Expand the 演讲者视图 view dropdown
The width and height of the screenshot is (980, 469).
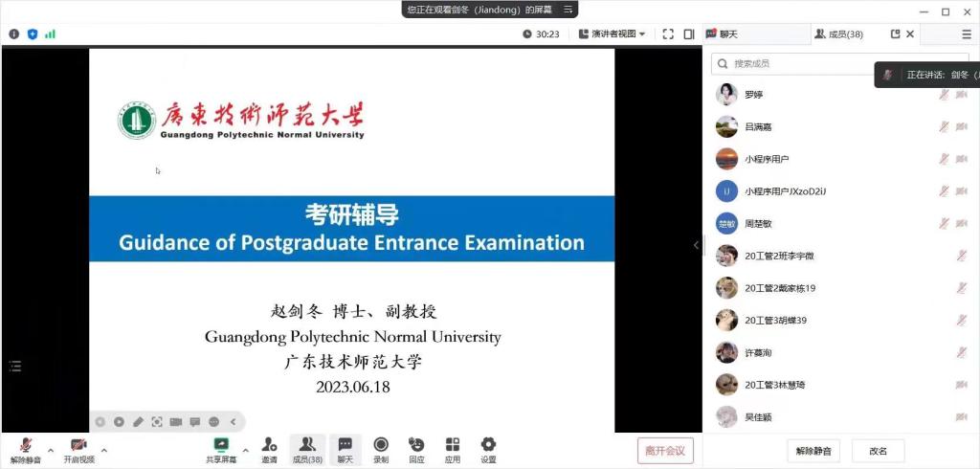612,33
